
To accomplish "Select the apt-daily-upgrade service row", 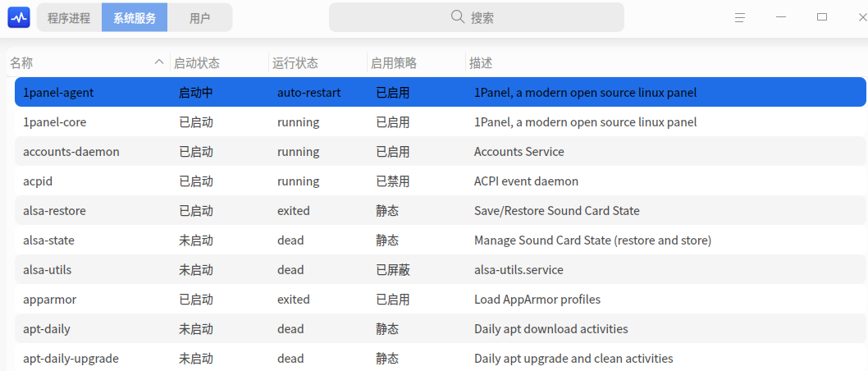I will [440, 358].
